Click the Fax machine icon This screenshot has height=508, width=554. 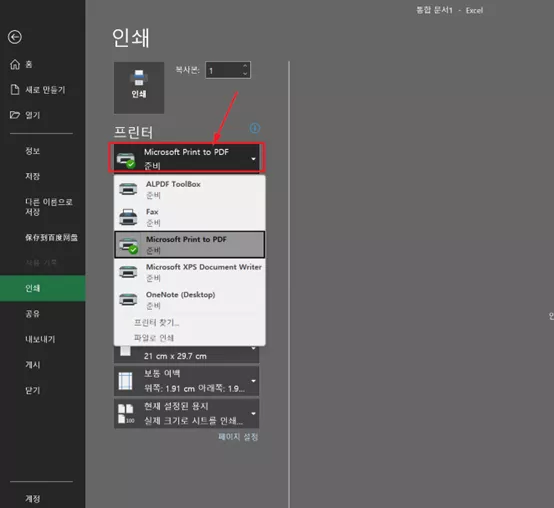(x=128, y=217)
